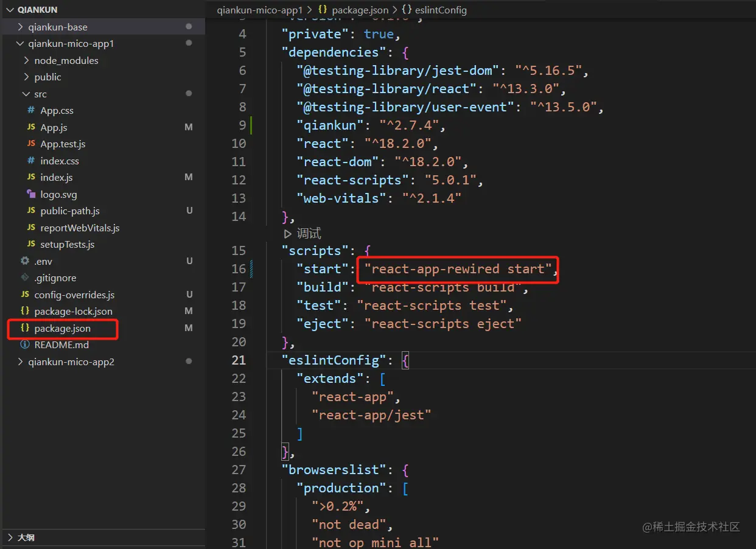
Task: Click the info icon of README.md
Action: coord(25,344)
